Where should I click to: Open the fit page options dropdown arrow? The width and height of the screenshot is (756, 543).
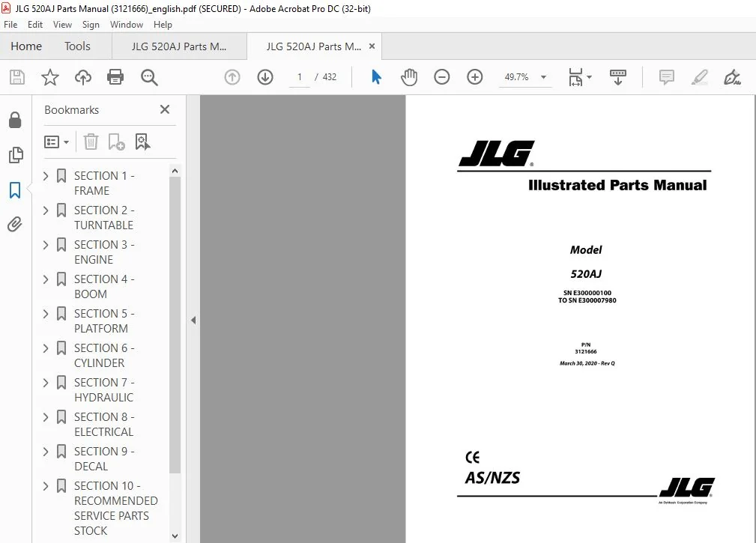click(589, 77)
